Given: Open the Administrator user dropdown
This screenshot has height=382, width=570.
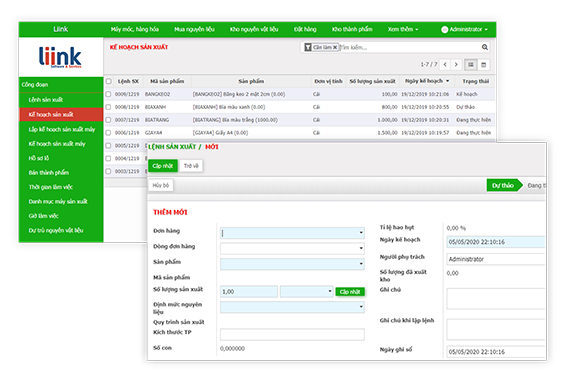Looking at the screenshot, I should click(x=465, y=29).
